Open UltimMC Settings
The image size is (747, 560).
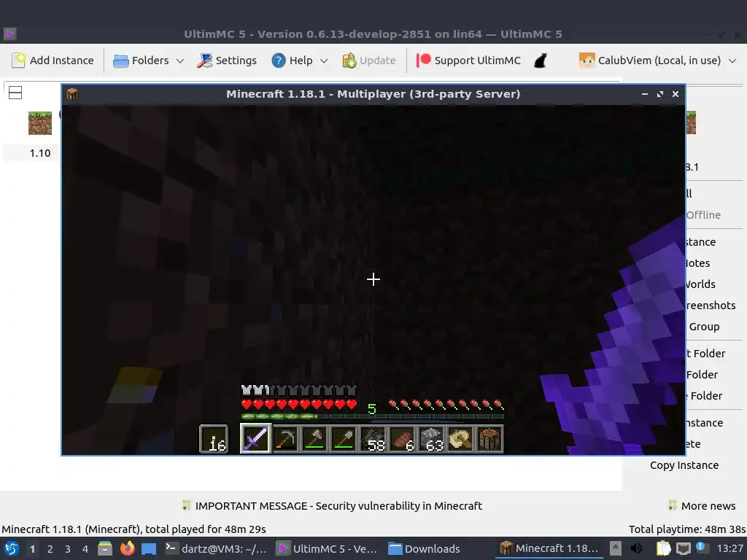[227, 61]
